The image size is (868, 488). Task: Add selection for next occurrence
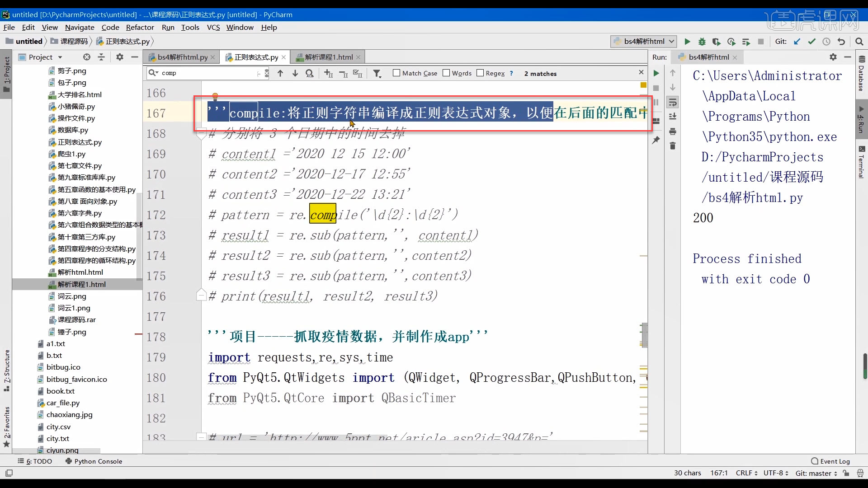pos(329,73)
